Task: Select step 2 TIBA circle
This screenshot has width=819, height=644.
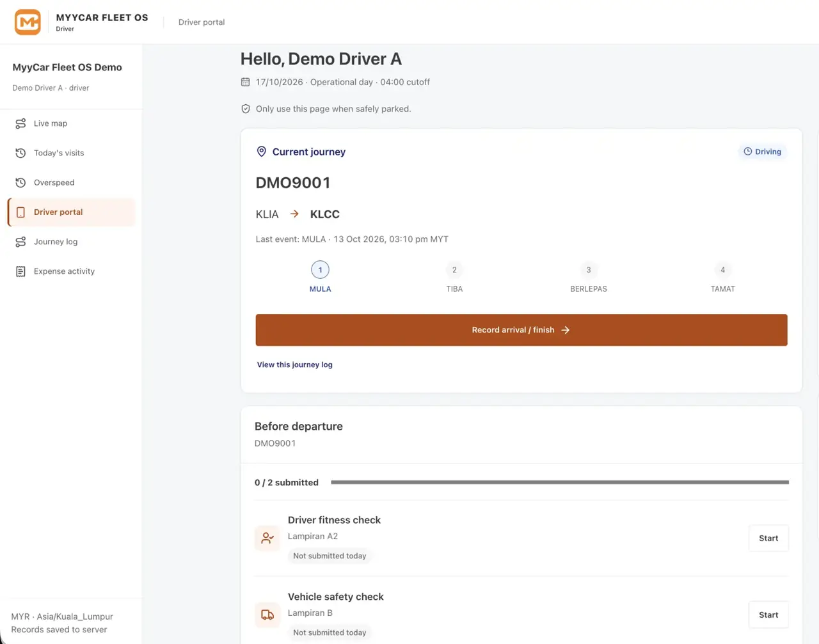Action: (x=454, y=270)
